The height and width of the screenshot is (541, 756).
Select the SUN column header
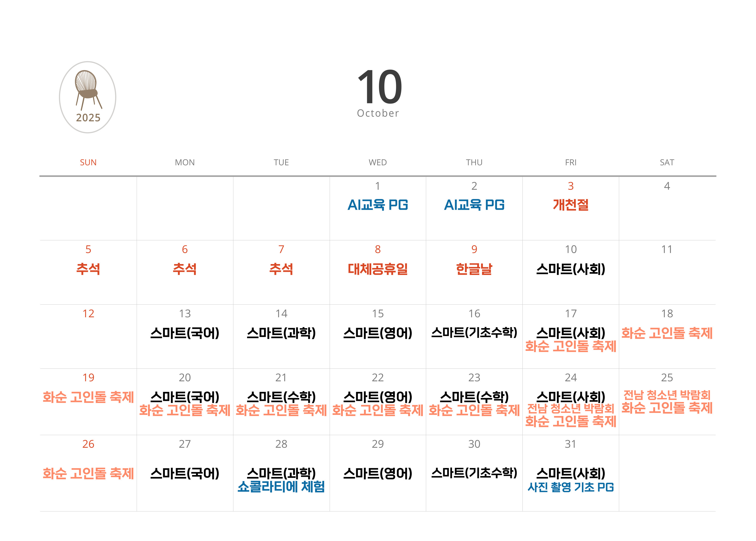(88, 162)
